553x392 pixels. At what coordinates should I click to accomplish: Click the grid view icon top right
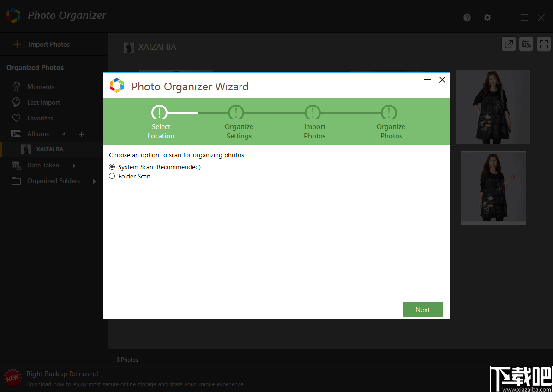543,44
